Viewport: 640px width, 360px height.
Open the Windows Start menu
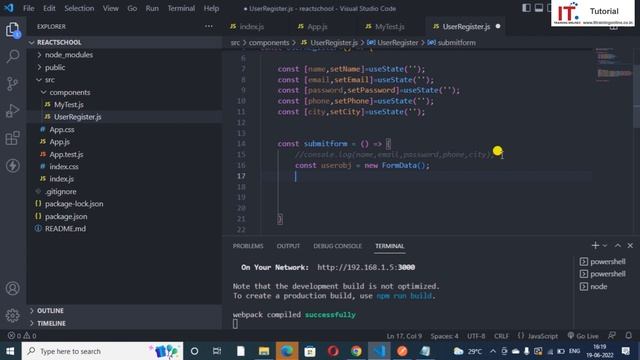pos(10,351)
